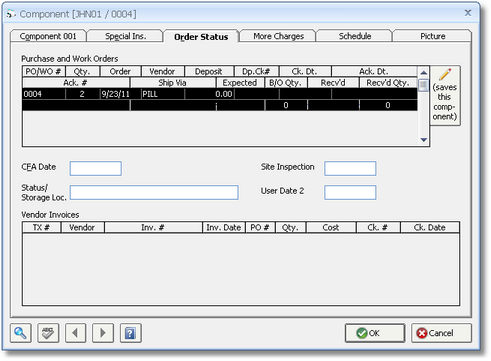The image size is (491, 361).
Task: Click the Ck. Date column header
Action: 430,227
